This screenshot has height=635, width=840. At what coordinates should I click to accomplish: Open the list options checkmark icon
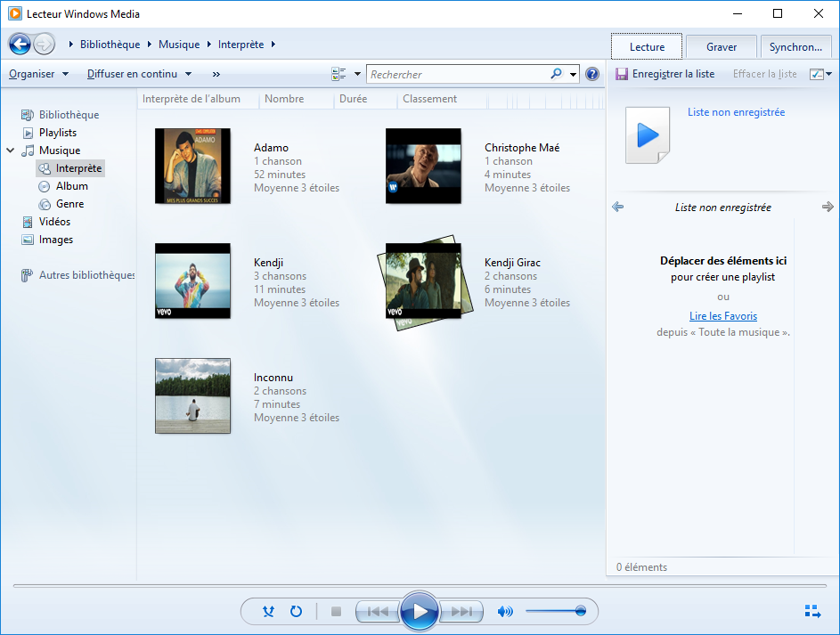pos(817,74)
